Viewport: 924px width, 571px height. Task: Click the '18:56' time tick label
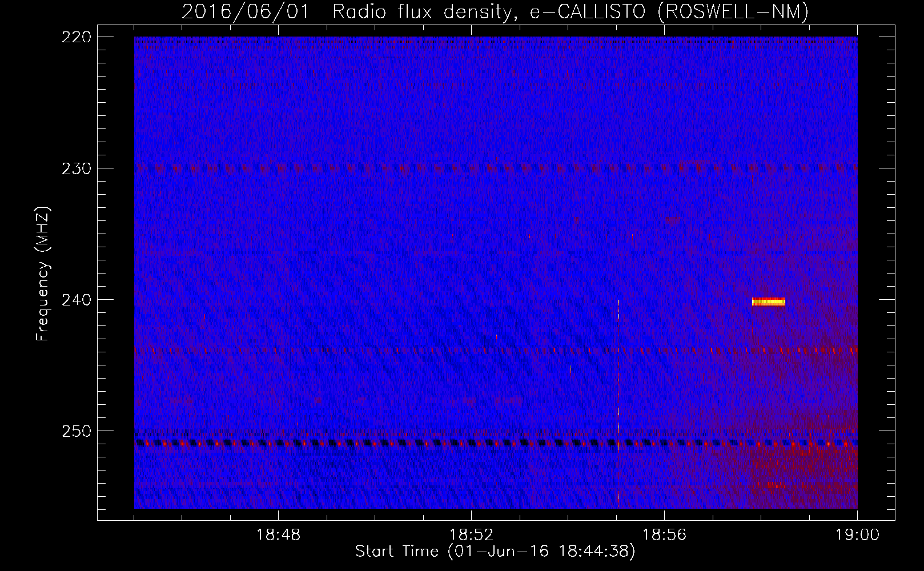(x=664, y=535)
